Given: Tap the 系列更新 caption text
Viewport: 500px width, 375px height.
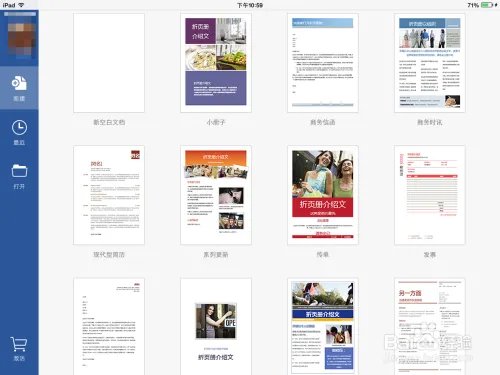Looking at the screenshot, I should point(216,255).
